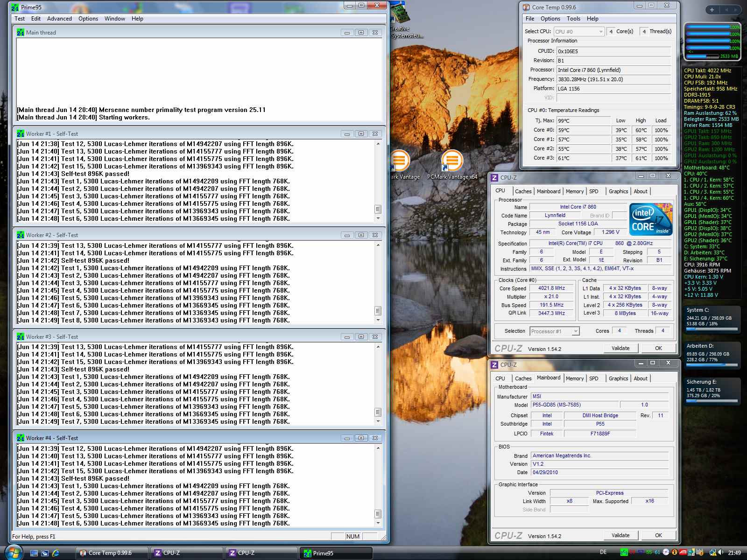
Task: Click title icon of CPU-Z window showing CPU tab
Action: coord(494,177)
